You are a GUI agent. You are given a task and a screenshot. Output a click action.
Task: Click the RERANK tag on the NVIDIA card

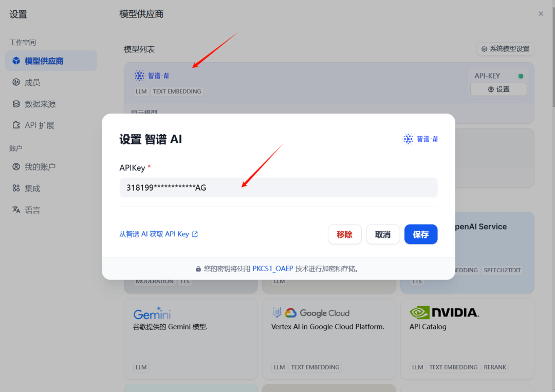[x=495, y=367]
